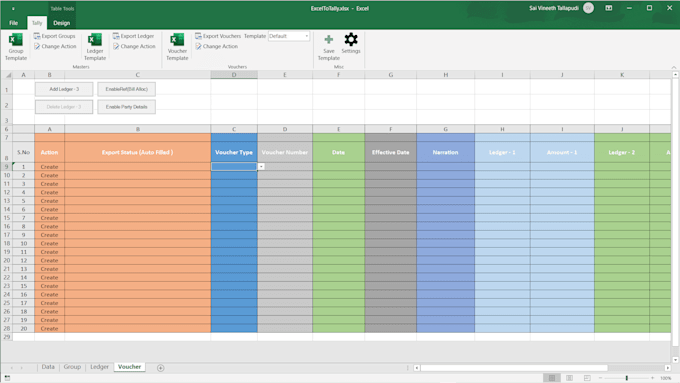This screenshot has height=383, width=680.
Task: Click the Voucher Template icon
Action: [x=177, y=40]
